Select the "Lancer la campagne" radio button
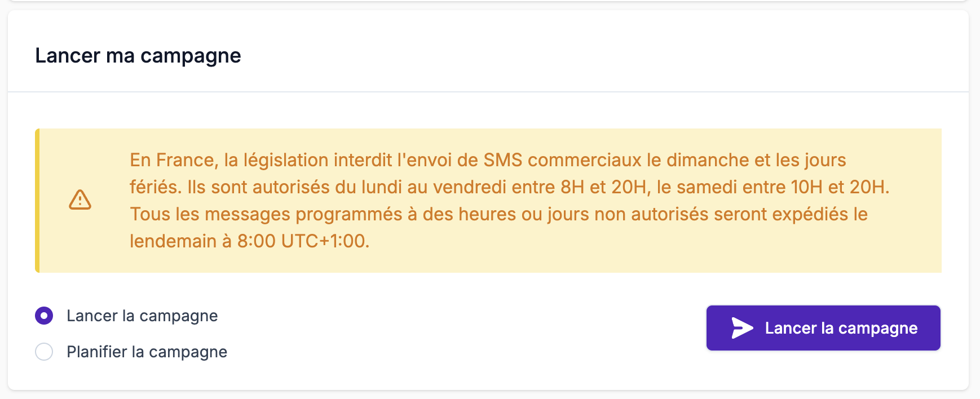Image resolution: width=980 pixels, height=399 pixels. (44, 316)
